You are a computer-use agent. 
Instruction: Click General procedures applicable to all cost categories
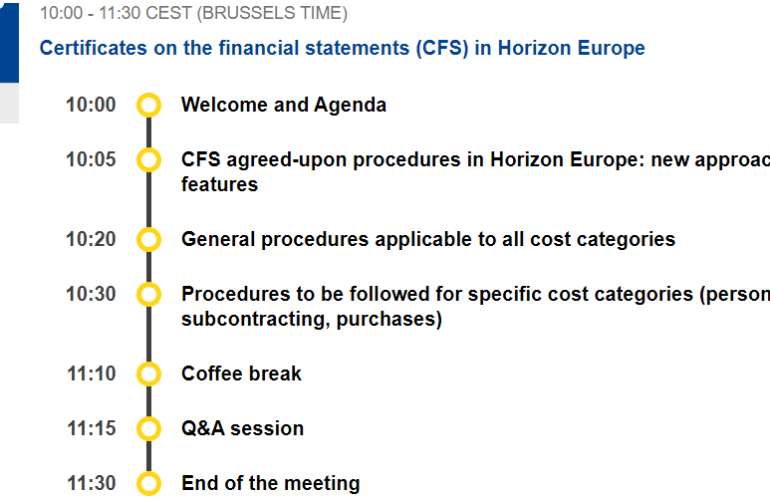428,239
